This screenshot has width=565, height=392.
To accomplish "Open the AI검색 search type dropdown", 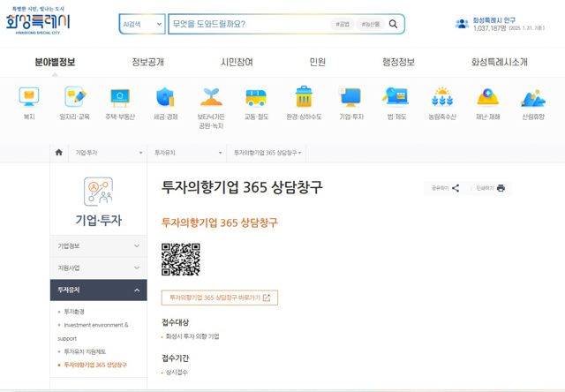I will pos(143,24).
